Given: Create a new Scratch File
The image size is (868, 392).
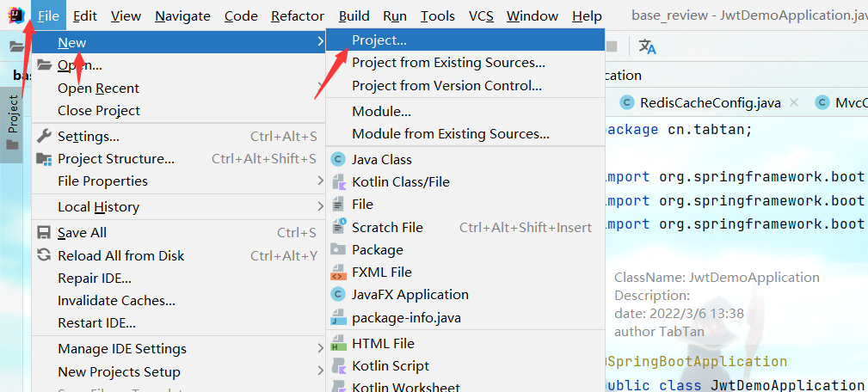Looking at the screenshot, I should click(387, 227).
